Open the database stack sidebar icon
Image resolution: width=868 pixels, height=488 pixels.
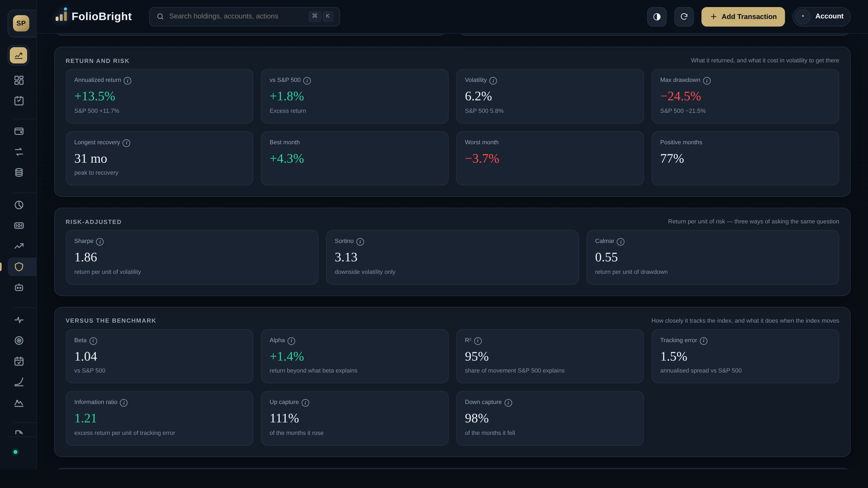19,172
